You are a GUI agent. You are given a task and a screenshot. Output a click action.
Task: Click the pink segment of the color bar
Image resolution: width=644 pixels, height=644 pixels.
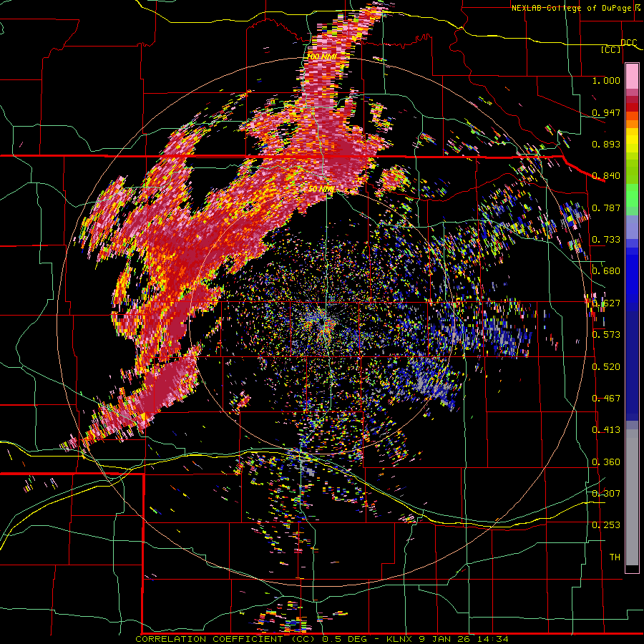pyautogui.click(x=632, y=76)
